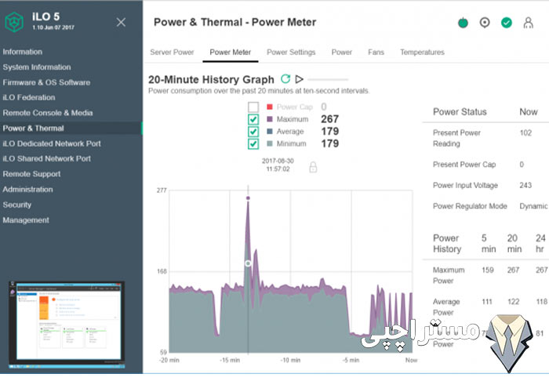This screenshot has height=392, width=549.
Task: Click the purple peak marker on graph
Action: (248, 198)
